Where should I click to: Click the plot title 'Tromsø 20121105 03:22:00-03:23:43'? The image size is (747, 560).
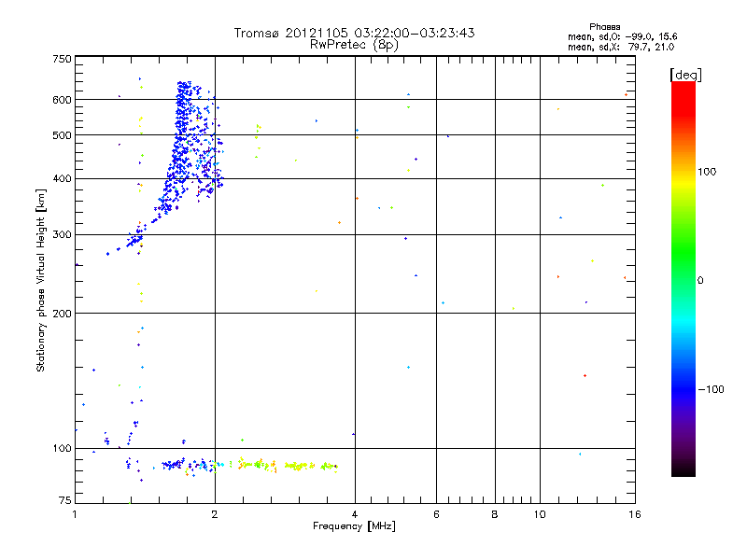pyautogui.click(x=354, y=33)
